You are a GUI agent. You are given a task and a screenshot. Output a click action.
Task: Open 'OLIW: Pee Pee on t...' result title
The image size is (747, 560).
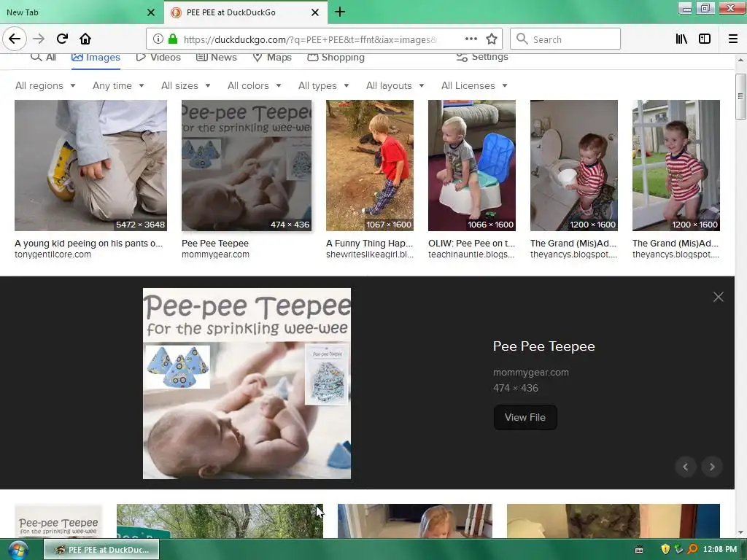click(471, 244)
